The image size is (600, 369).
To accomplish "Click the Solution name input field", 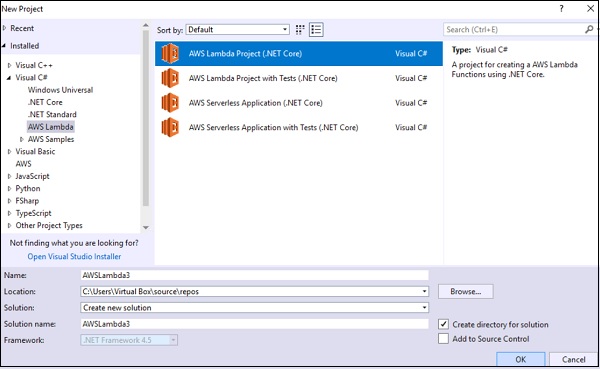I will pyautogui.click(x=254, y=324).
